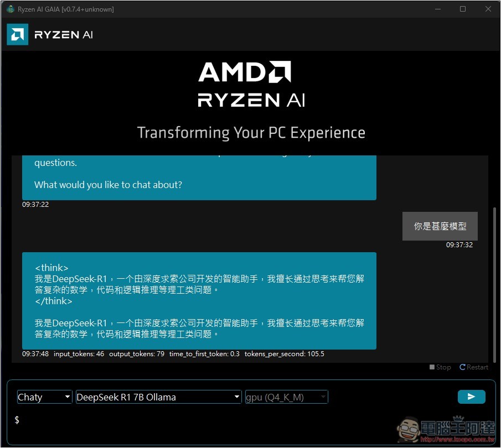This screenshot has width=501, height=448.
Task: Click the GAIA app icon in title bar
Action: tap(10, 9)
